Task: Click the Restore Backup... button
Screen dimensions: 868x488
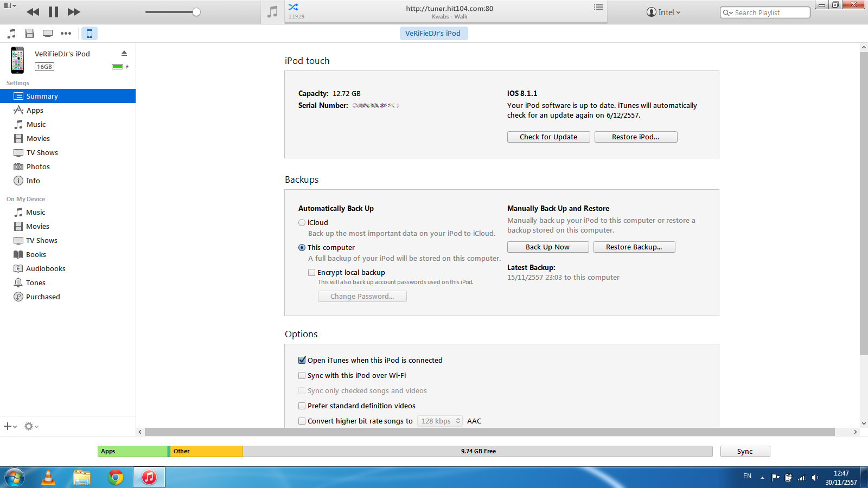Action: pos(634,247)
